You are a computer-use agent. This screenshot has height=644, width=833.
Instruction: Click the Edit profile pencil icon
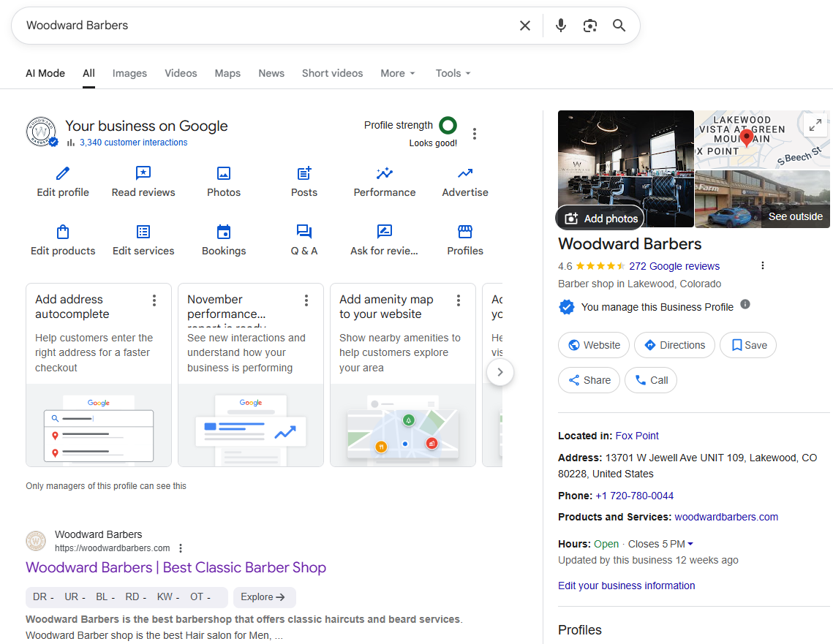[63, 173]
